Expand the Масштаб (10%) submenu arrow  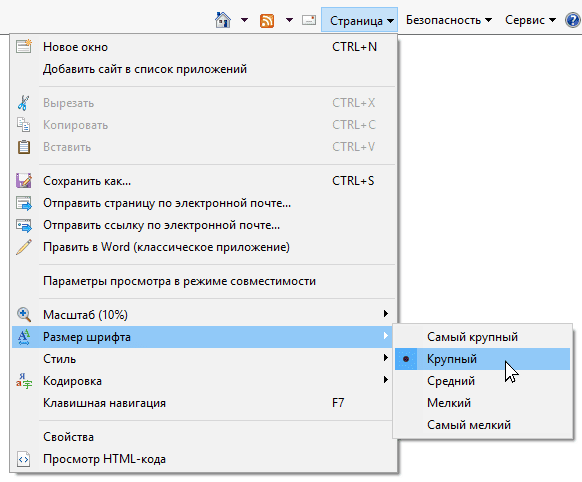(x=386, y=314)
